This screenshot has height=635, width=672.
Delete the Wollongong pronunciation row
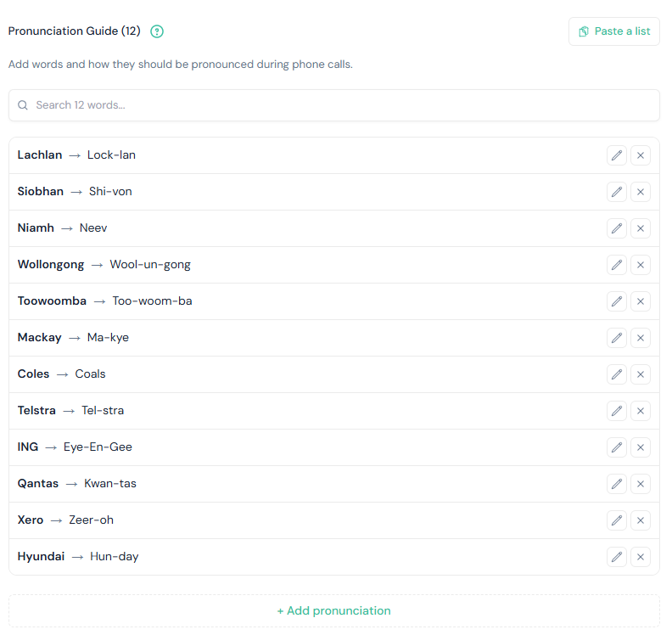tap(641, 265)
